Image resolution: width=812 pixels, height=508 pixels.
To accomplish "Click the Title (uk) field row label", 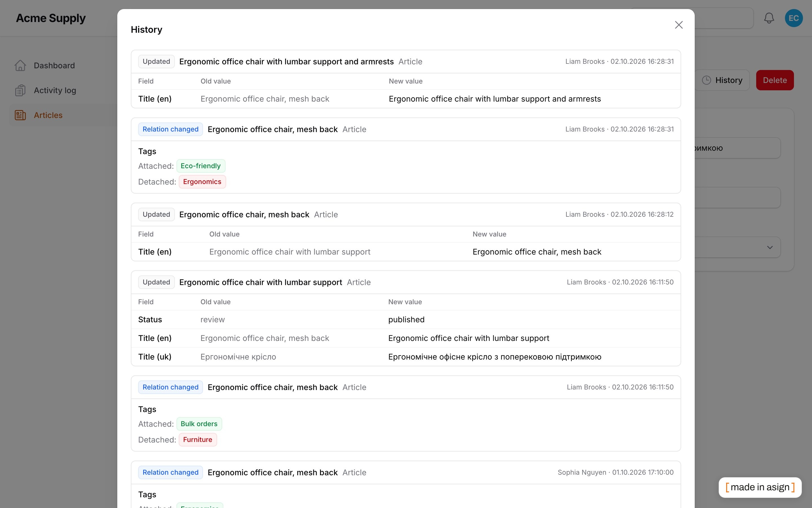I will coord(155,357).
